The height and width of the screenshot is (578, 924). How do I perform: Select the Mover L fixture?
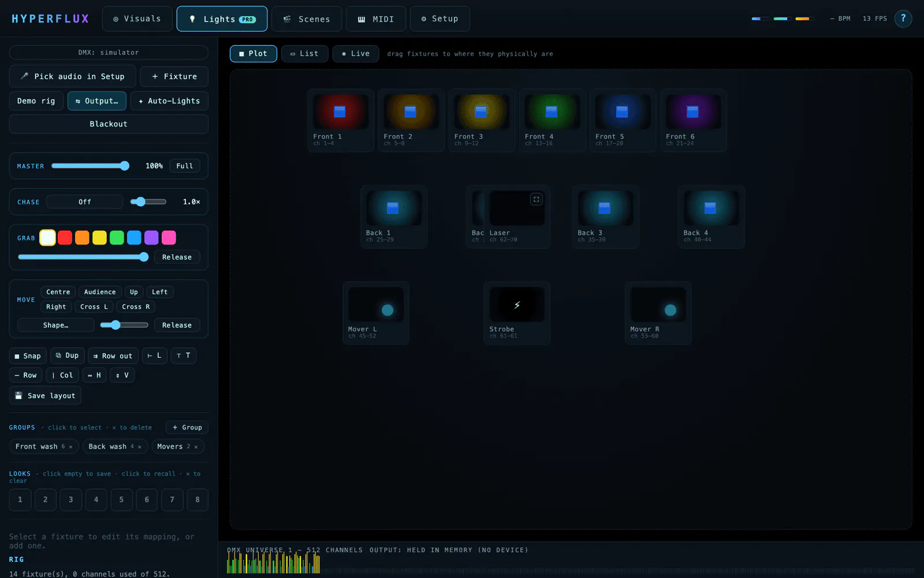point(376,313)
